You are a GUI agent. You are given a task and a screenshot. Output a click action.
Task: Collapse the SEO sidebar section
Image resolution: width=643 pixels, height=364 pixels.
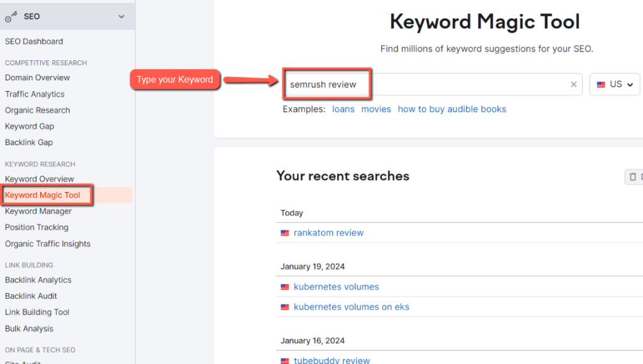(121, 17)
